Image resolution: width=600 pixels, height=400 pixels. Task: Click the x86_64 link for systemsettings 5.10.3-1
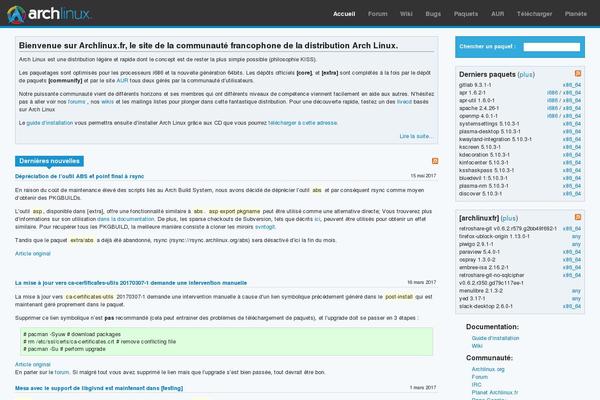point(572,124)
